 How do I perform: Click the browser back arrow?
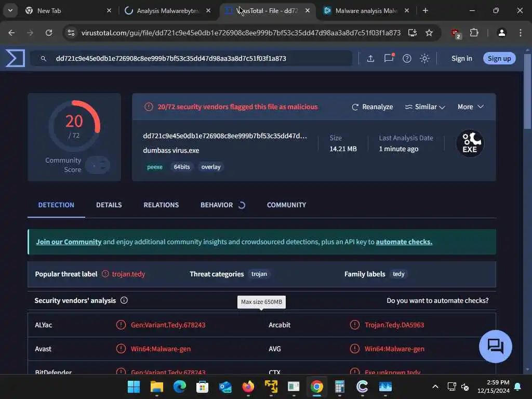[x=11, y=33]
